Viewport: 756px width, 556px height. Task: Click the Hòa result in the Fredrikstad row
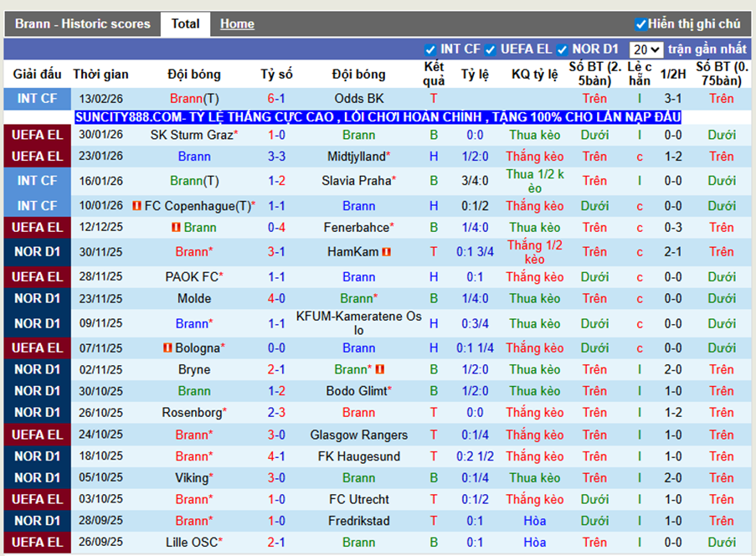(x=535, y=521)
